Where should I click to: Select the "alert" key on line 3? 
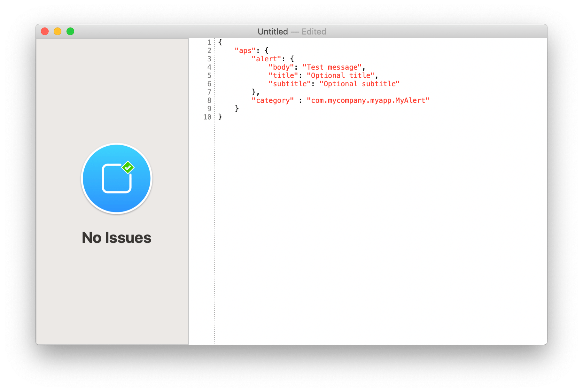[266, 59]
